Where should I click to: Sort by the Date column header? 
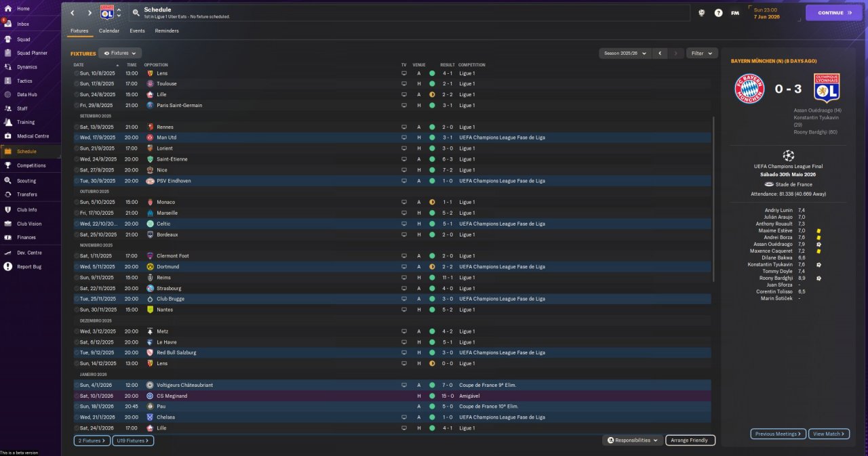click(x=79, y=65)
